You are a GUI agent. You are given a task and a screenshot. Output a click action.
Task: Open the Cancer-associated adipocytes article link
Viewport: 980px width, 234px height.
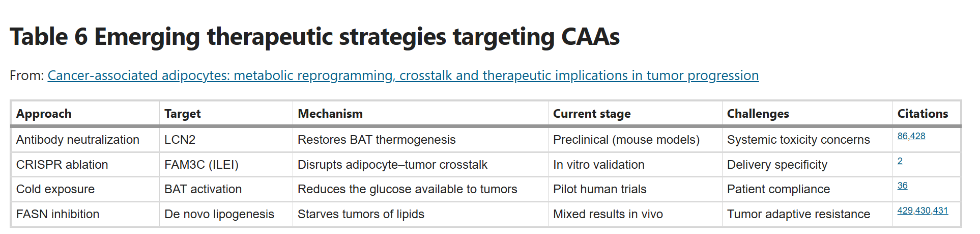point(403,75)
